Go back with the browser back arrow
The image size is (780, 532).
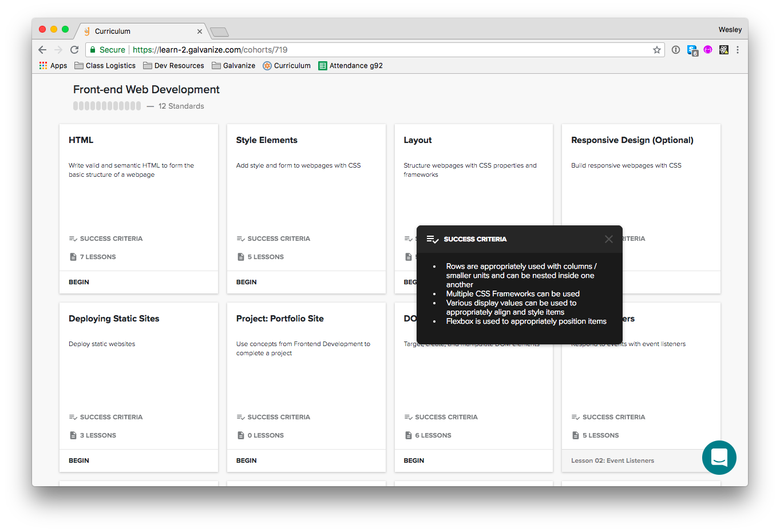pos(42,50)
